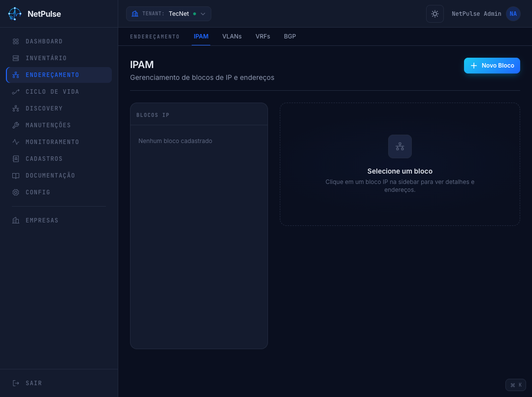Switch to the IPAM tab

(x=201, y=36)
